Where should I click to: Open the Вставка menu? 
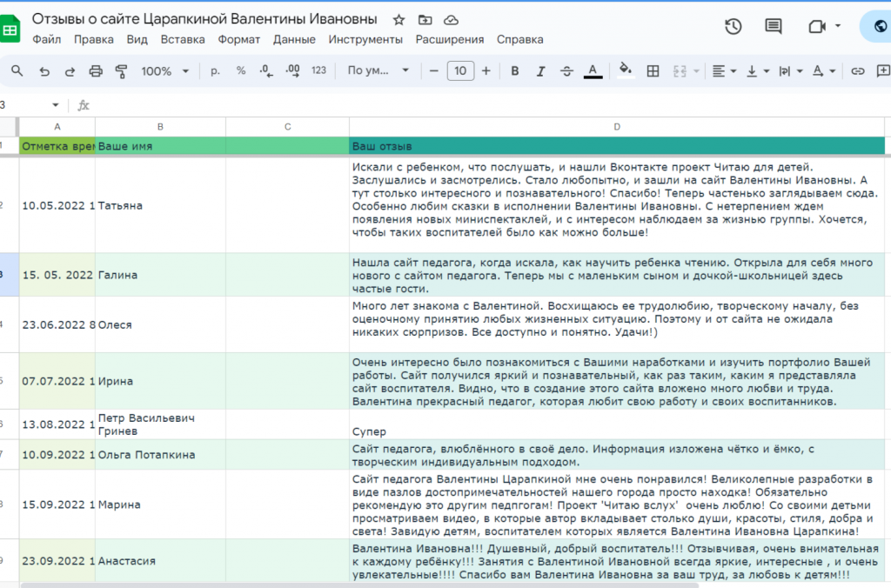pyautogui.click(x=183, y=39)
